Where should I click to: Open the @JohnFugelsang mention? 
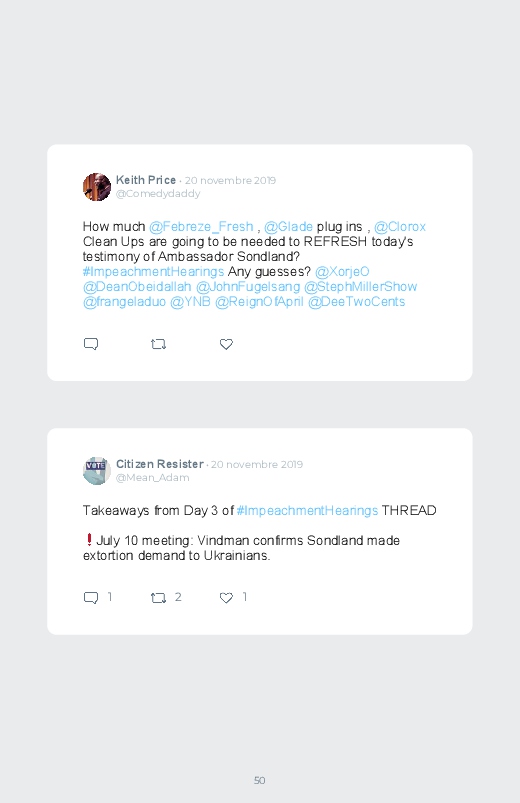[x=248, y=286]
